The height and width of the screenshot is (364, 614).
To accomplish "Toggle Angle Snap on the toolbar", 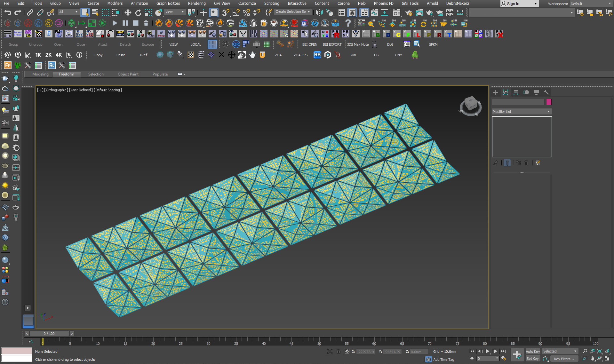I will 236,12.
